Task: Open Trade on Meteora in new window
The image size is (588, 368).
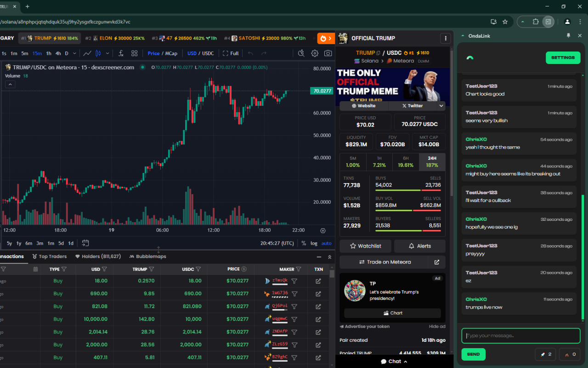Action: tap(437, 262)
